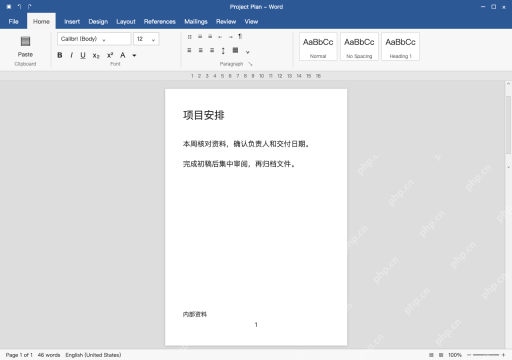The width and height of the screenshot is (512, 360).
Task: Click the "46 words" word count
Action: (x=49, y=355)
